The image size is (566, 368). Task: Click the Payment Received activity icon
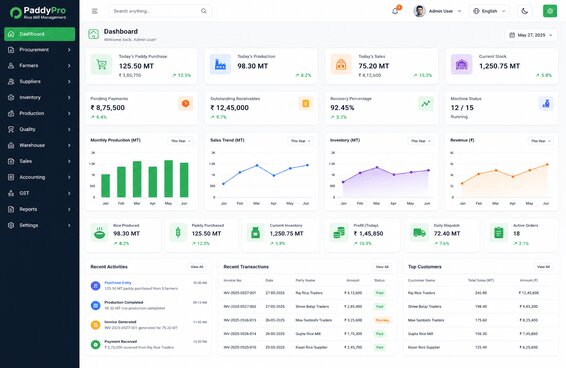click(95, 345)
